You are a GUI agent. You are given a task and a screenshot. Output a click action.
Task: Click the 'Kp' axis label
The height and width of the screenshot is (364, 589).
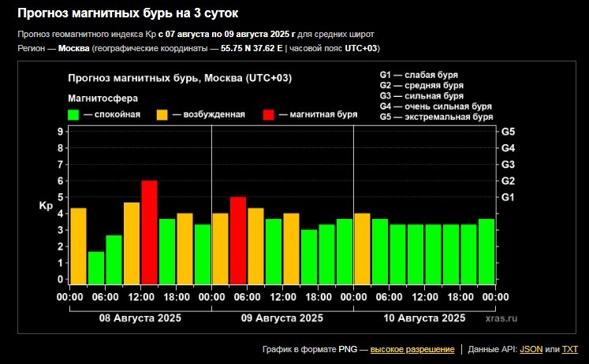(46, 206)
